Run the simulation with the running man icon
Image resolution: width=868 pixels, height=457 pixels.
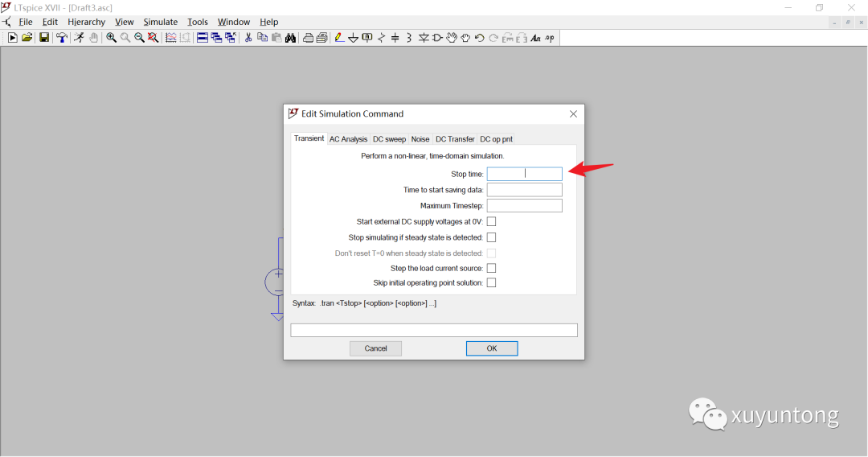(79, 38)
